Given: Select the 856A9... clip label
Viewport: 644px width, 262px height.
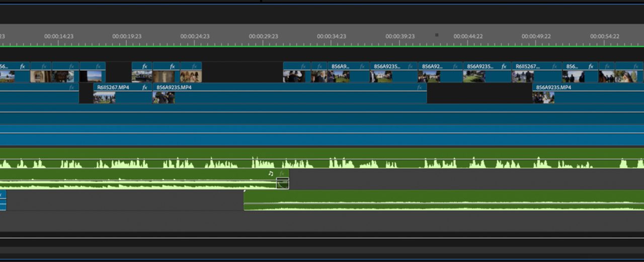Looking at the screenshot, I should [x=340, y=66].
